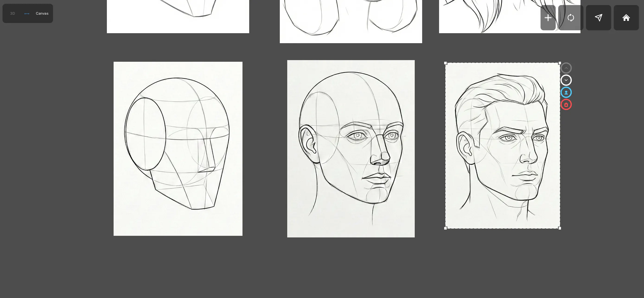Select the partially visible top-middle sketch
The height and width of the screenshot is (298, 644).
pos(351,21)
